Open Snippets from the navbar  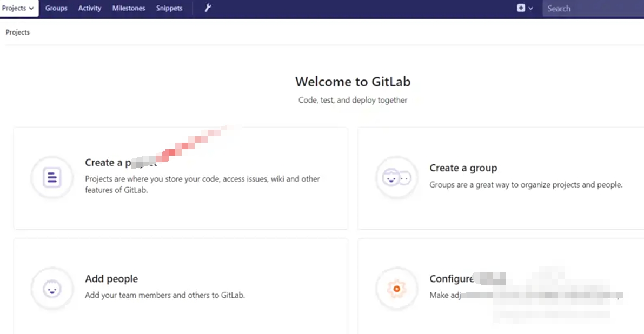(x=169, y=8)
